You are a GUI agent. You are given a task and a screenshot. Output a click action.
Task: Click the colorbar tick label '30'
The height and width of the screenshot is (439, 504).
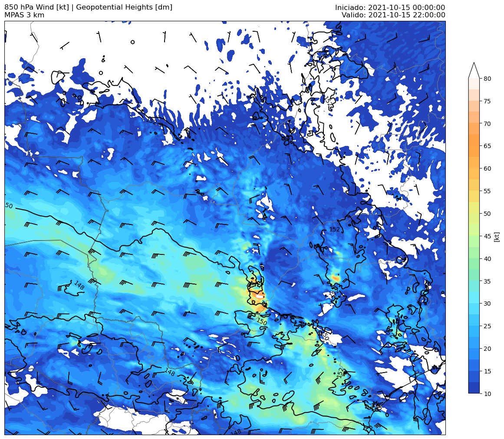click(x=487, y=304)
